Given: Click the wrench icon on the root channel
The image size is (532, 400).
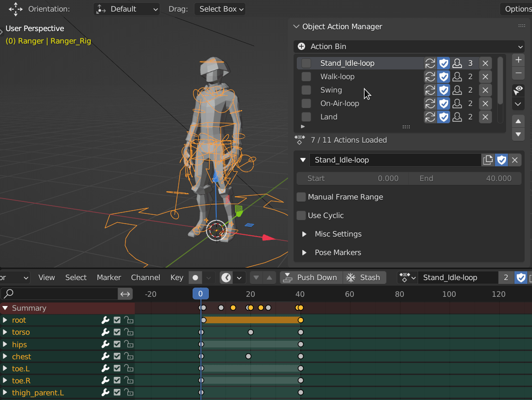Looking at the screenshot, I should (105, 320).
